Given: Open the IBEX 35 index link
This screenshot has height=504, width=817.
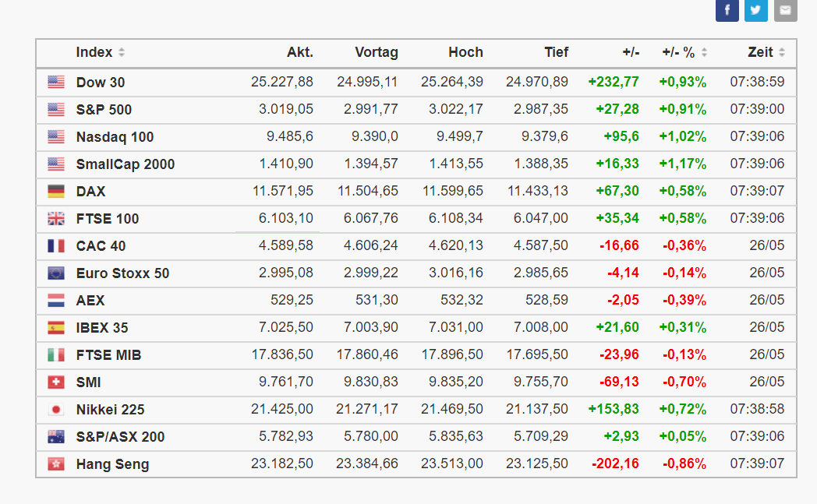Looking at the screenshot, I should (x=102, y=328).
